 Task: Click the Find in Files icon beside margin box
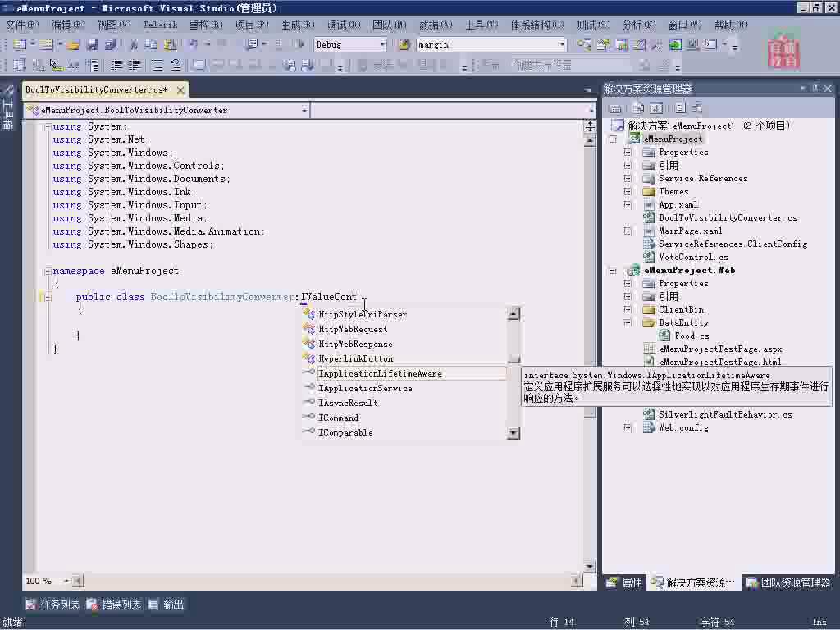[x=404, y=45]
